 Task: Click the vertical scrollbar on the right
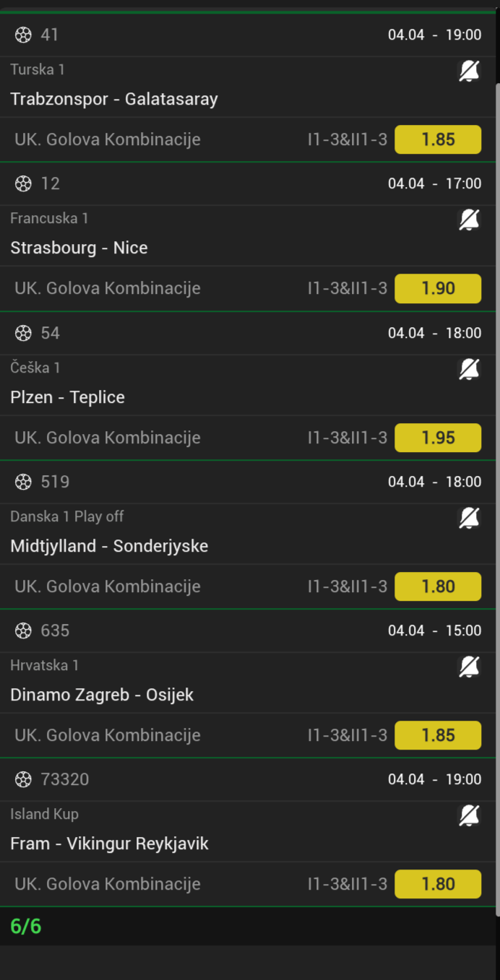coord(496,433)
